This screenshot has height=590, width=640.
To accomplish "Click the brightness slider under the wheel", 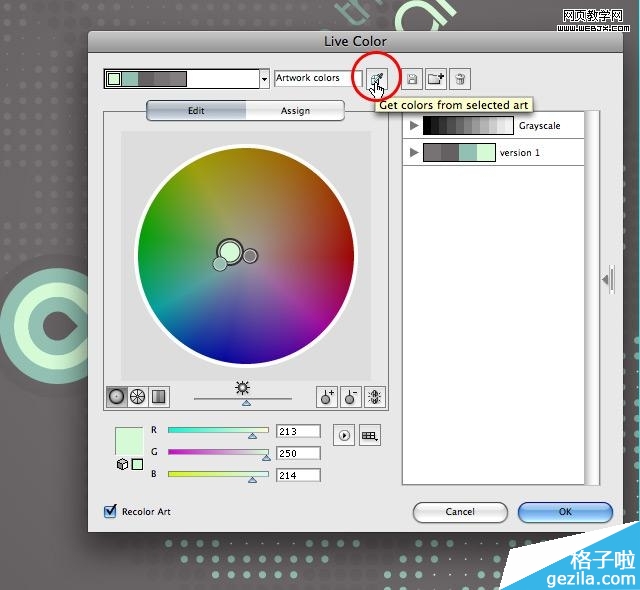I will [x=243, y=400].
